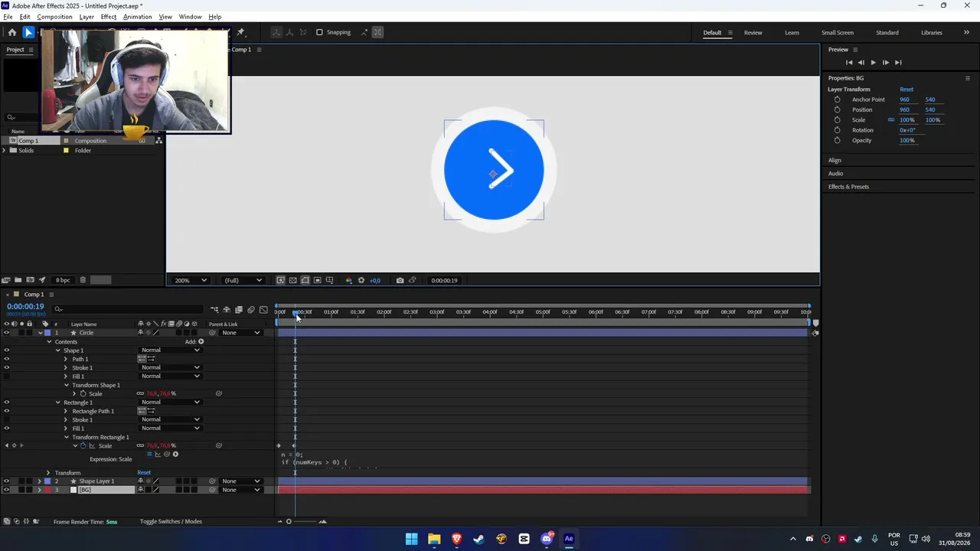This screenshot has width=980, height=551.
Task: Open the Animation menu
Action: tap(137, 17)
